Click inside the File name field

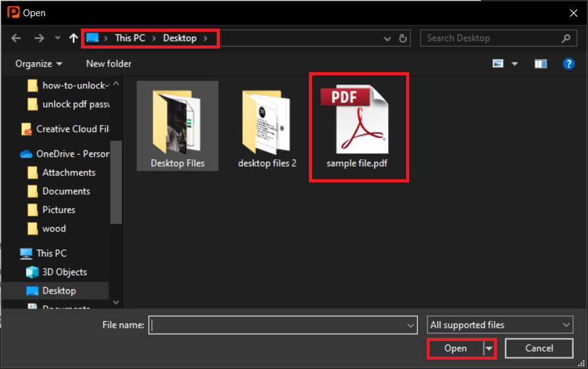click(280, 325)
